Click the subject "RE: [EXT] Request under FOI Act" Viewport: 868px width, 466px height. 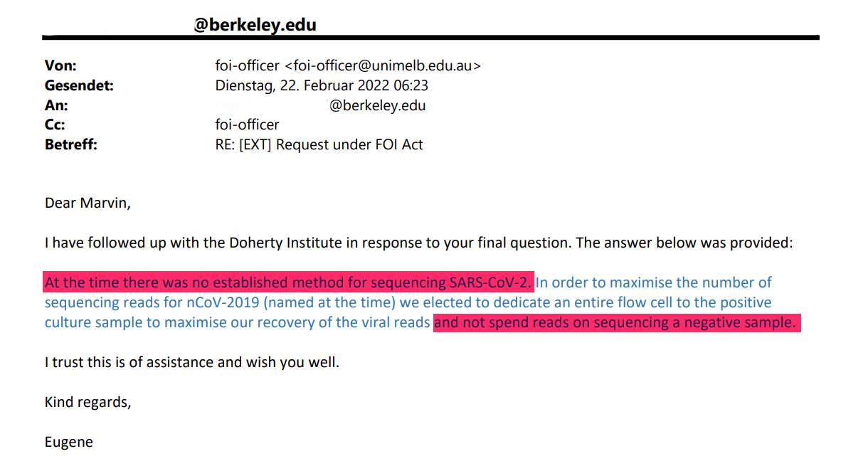(319, 145)
